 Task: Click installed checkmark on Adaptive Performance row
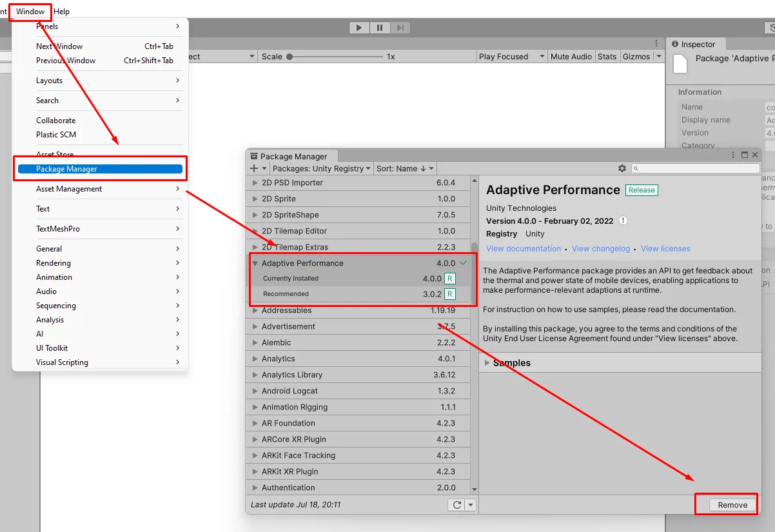click(464, 263)
